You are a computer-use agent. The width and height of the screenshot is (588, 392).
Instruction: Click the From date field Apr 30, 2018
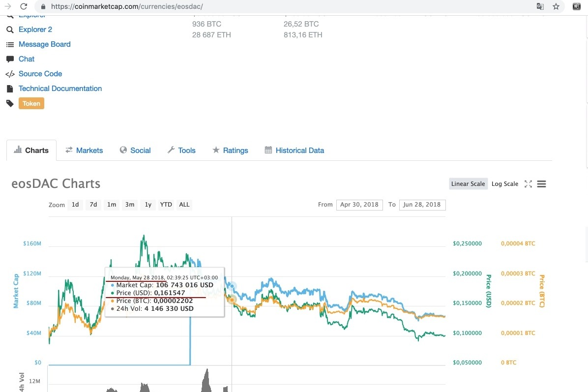[x=359, y=205]
